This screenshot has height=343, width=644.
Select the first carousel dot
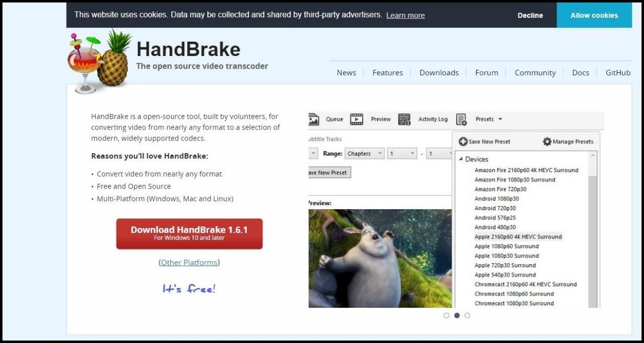(x=447, y=316)
